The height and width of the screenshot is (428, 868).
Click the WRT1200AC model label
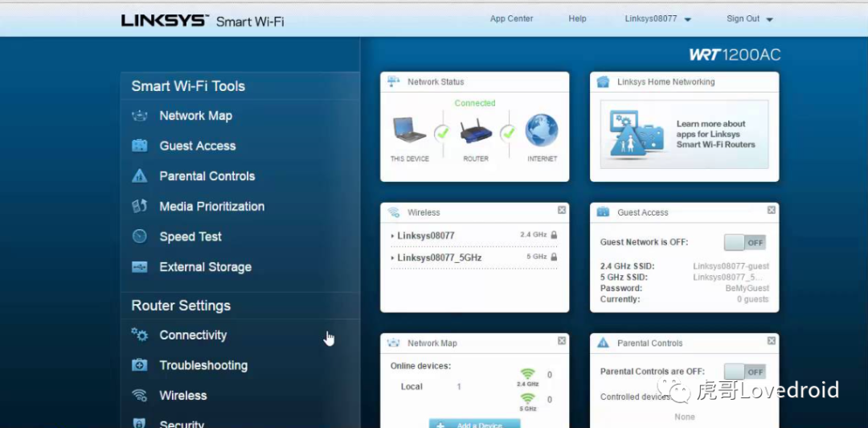735,55
